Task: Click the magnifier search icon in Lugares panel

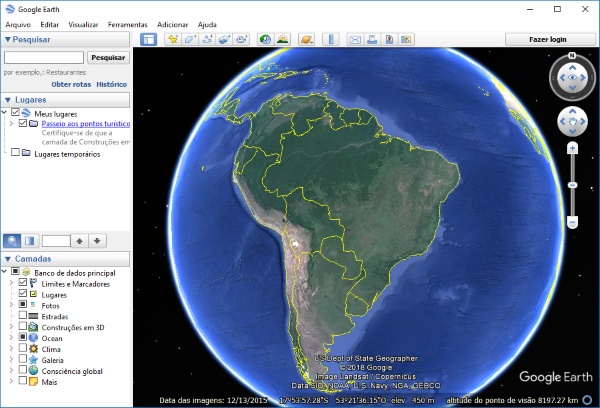Action: tap(12, 241)
